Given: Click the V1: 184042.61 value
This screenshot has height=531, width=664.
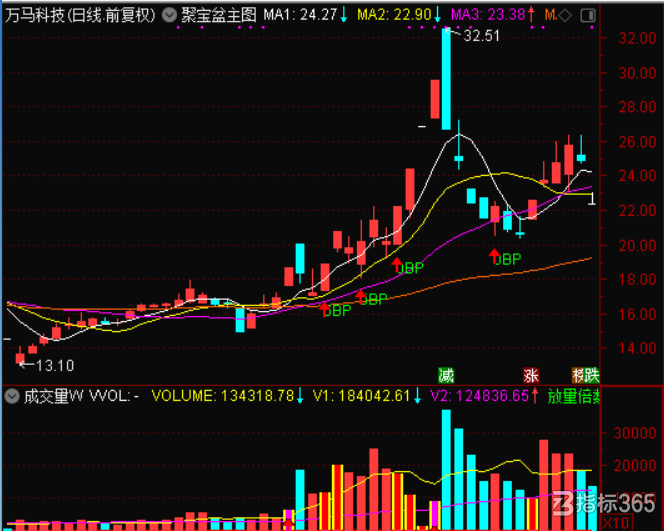Looking at the screenshot, I should pos(361,396).
